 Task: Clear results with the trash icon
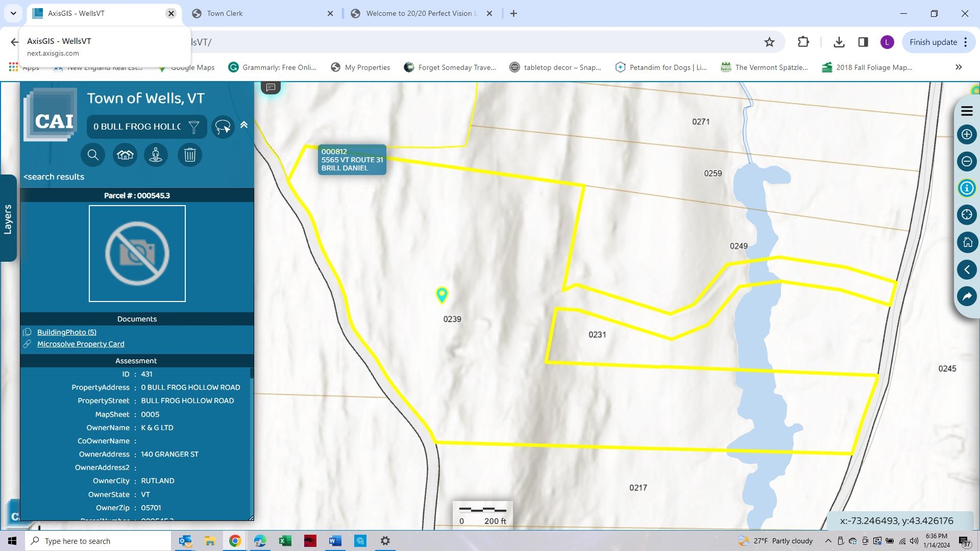(x=190, y=155)
